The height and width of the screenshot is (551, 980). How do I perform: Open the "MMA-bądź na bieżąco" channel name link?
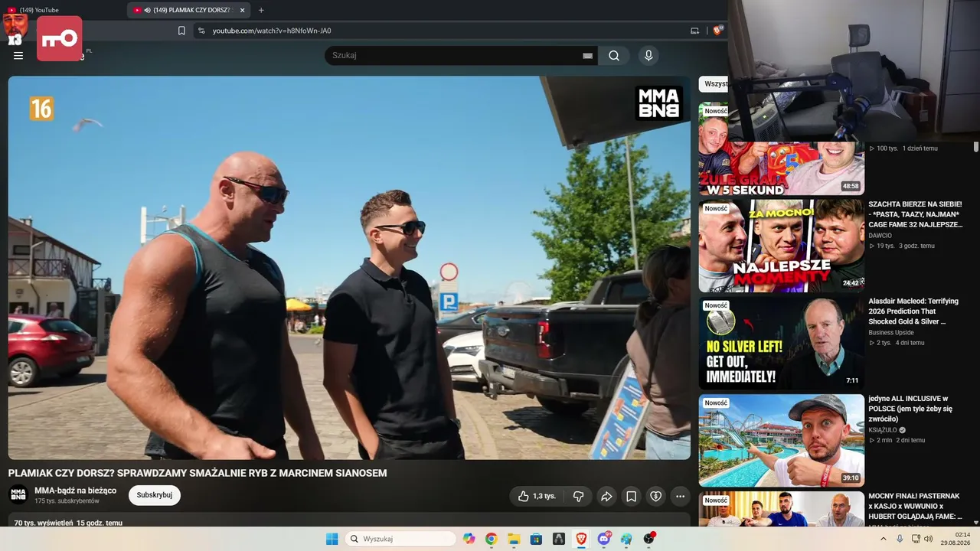(x=75, y=491)
